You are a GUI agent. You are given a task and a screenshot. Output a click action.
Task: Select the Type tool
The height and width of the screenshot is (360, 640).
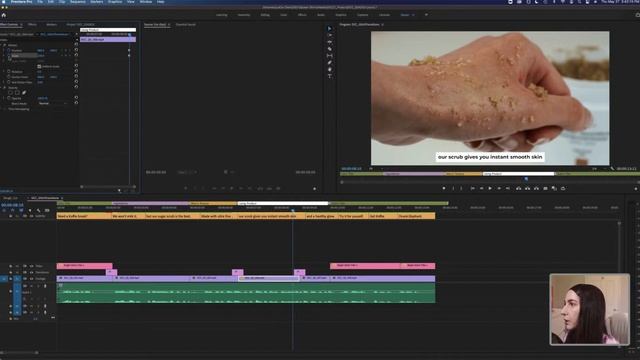[329, 76]
